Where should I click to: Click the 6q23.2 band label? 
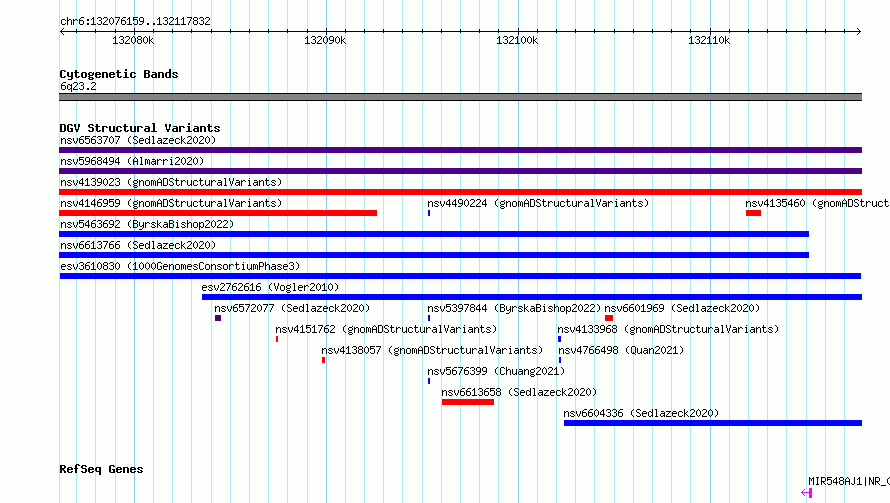pyautogui.click(x=78, y=86)
